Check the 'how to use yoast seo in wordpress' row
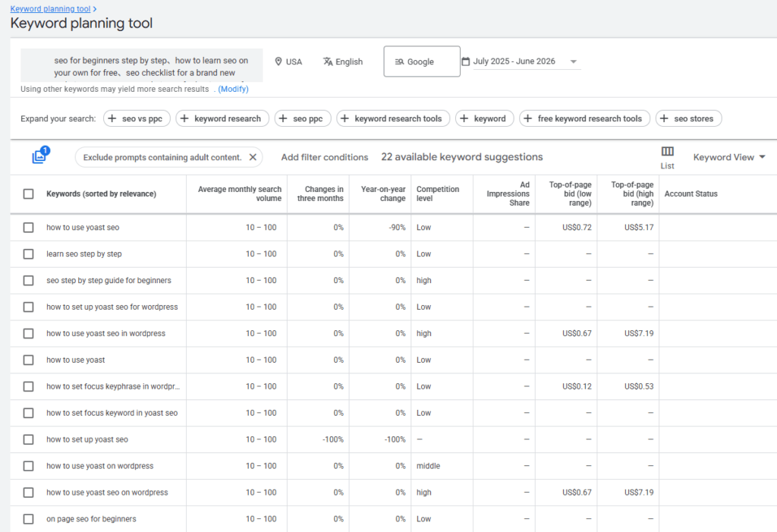Image resolution: width=777 pixels, height=532 pixels. coord(29,334)
